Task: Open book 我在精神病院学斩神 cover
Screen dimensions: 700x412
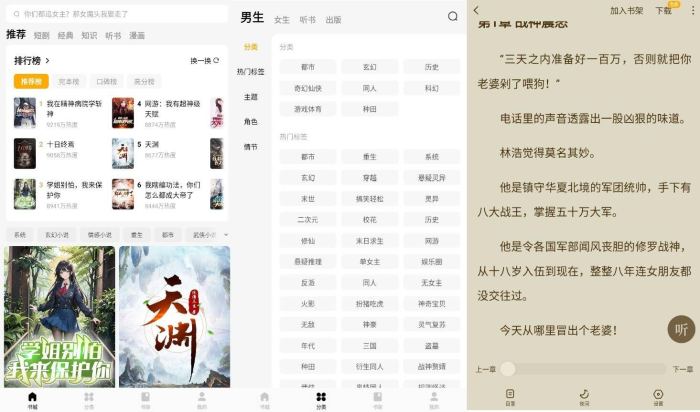Action: (25, 113)
